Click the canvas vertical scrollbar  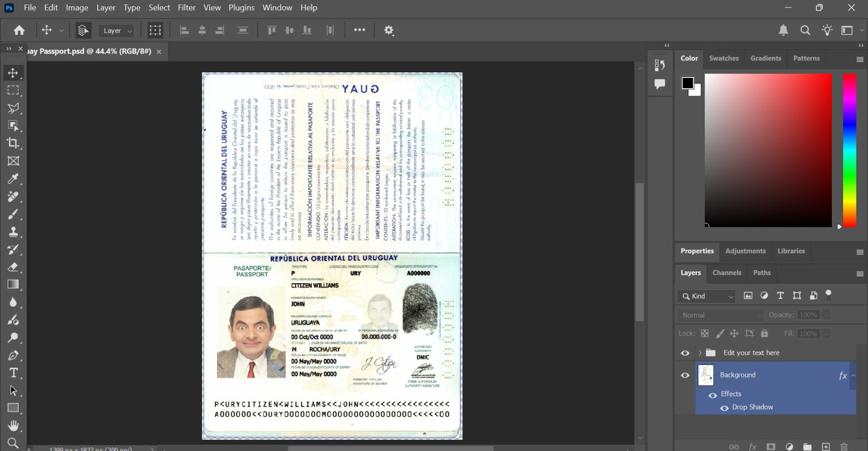click(640, 252)
